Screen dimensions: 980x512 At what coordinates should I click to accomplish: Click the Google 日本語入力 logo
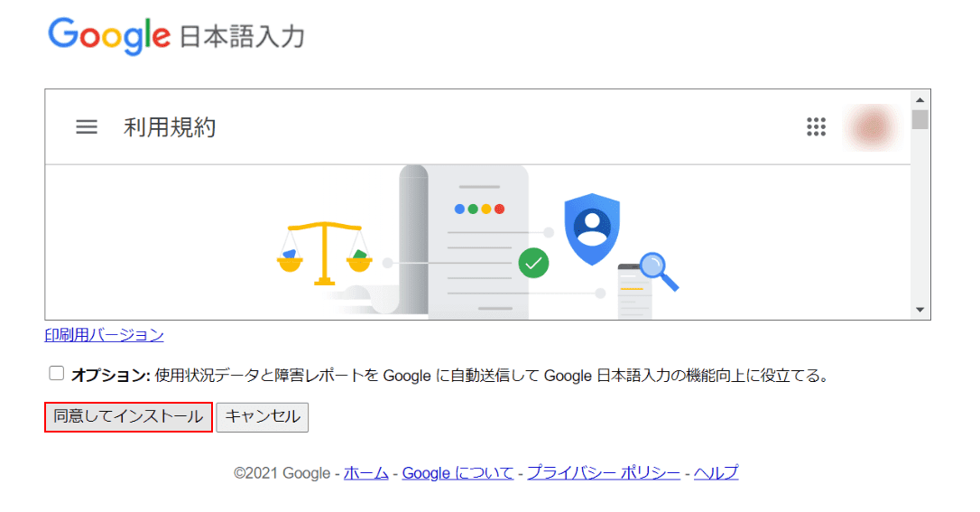pos(176,35)
